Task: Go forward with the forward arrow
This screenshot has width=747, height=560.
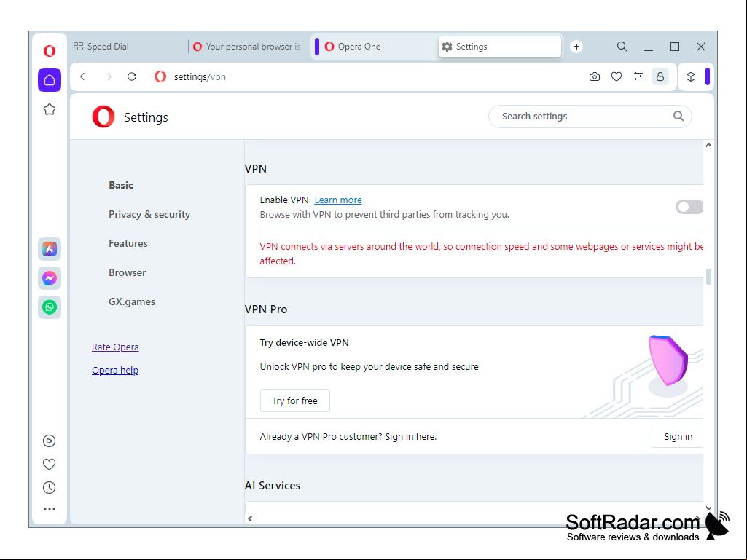Action: pos(109,76)
